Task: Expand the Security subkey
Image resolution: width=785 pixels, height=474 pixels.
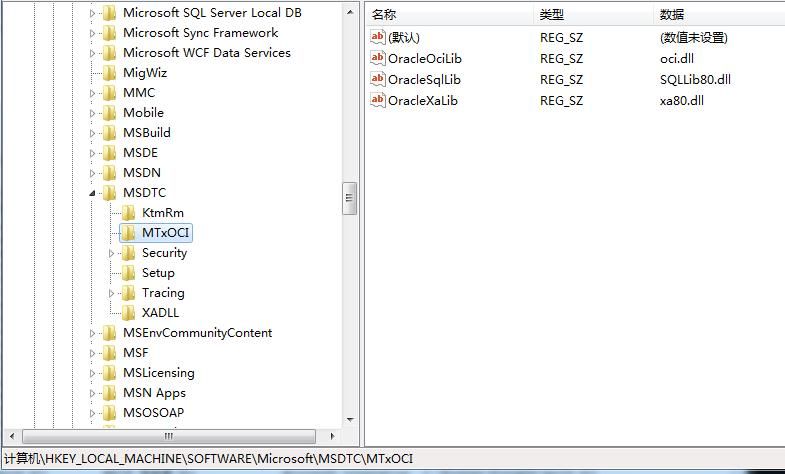Action: (112, 253)
